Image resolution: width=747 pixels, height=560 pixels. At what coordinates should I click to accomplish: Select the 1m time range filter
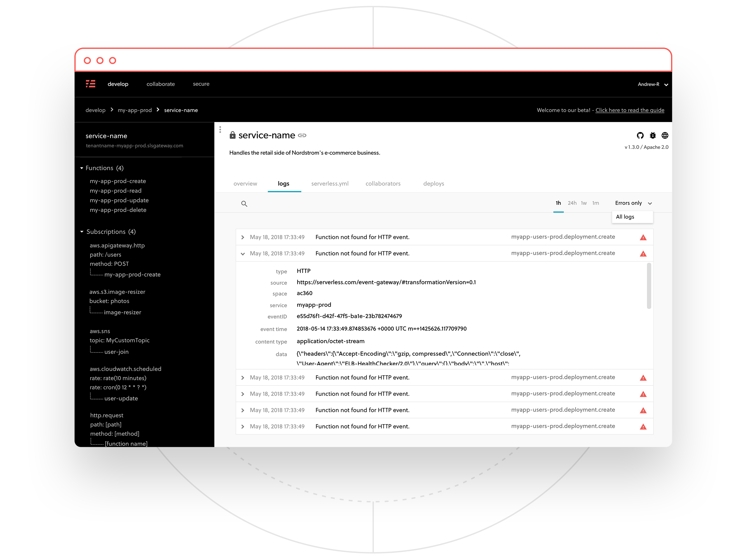pos(595,203)
